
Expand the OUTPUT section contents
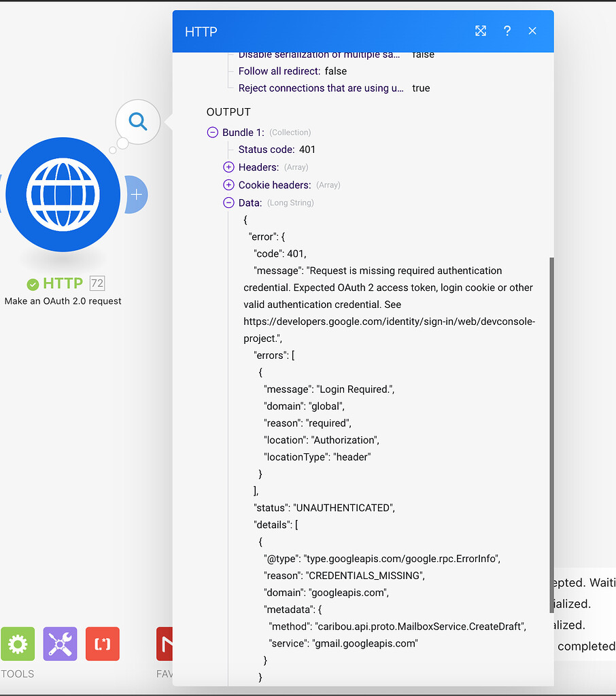pyautogui.click(x=228, y=111)
